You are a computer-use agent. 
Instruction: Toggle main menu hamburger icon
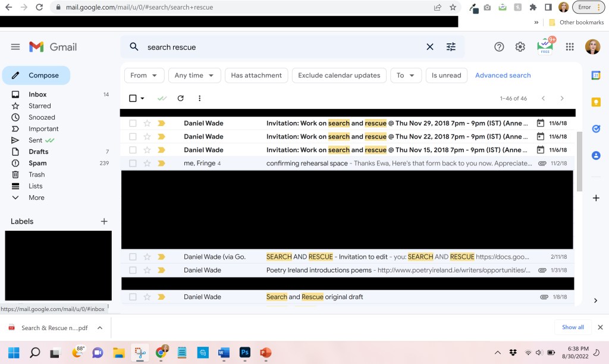[15, 47]
